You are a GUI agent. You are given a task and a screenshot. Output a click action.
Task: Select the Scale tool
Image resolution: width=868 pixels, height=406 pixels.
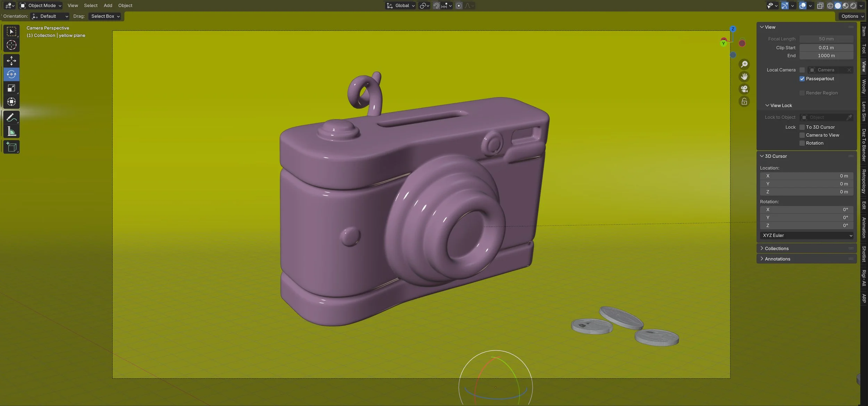pyautogui.click(x=11, y=88)
